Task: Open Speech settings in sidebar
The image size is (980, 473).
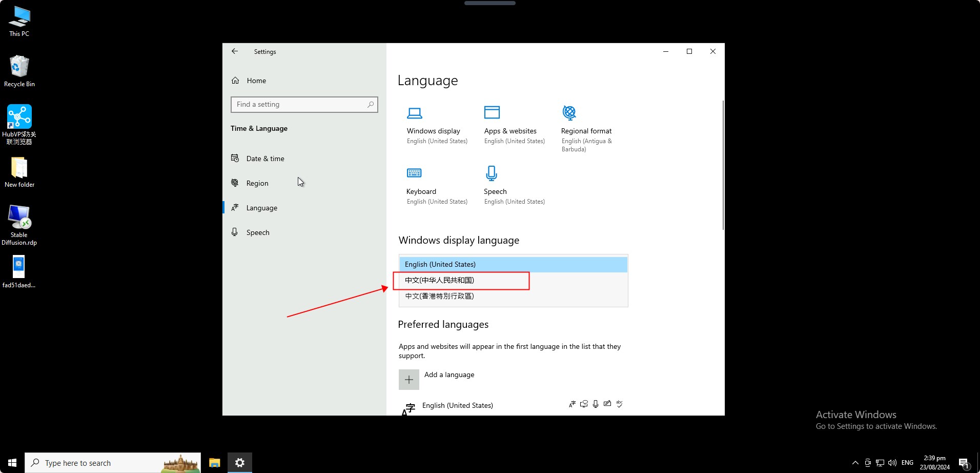Action: click(x=257, y=232)
